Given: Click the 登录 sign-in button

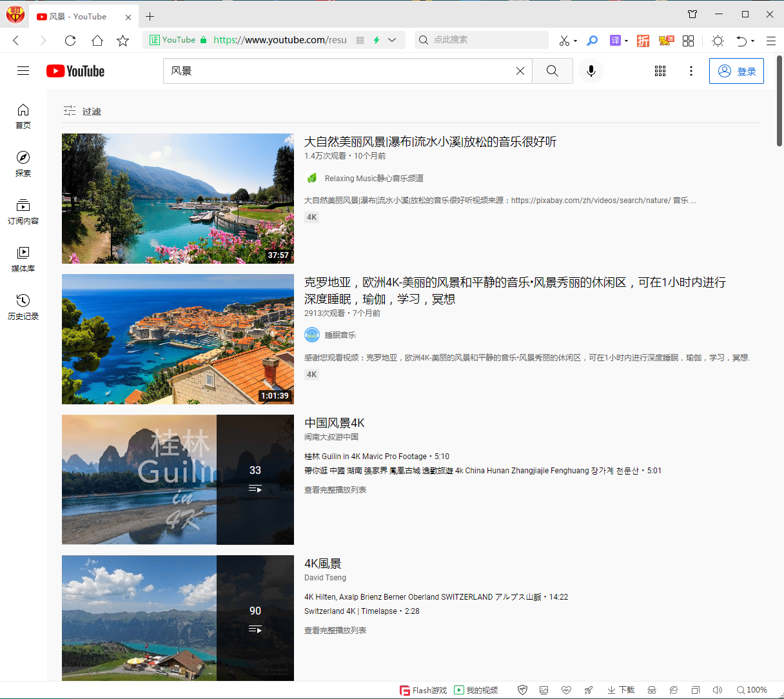Looking at the screenshot, I should 736,71.
